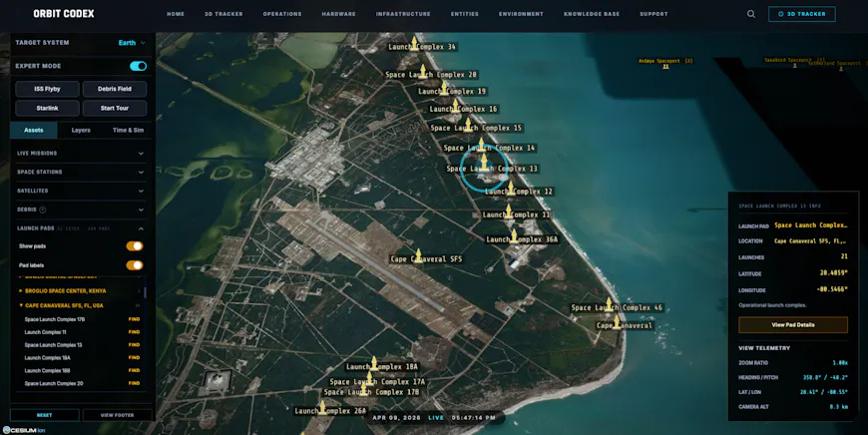
Task: Select the Launch Complex 19 pad marker
Action: pos(444,88)
